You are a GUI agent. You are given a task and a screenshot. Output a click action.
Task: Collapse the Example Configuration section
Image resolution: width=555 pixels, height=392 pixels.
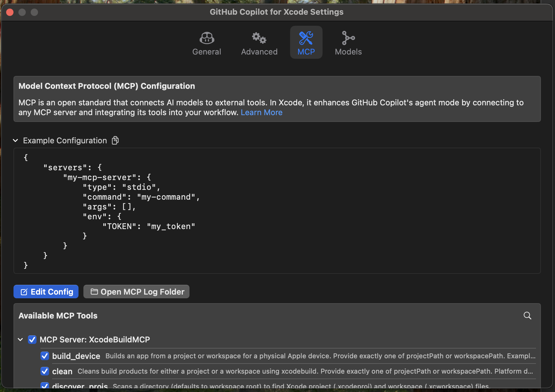(16, 141)
